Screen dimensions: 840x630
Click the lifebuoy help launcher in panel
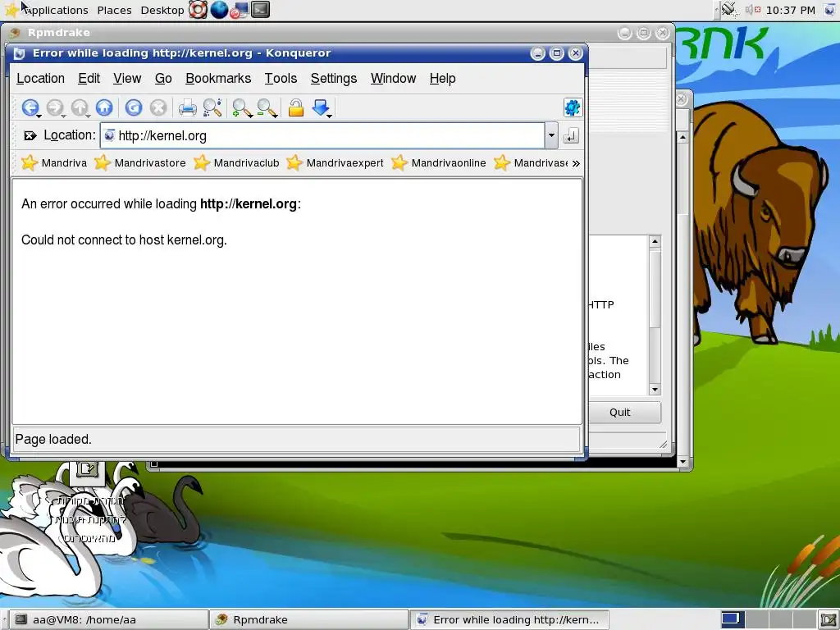[x=199, y=10]
